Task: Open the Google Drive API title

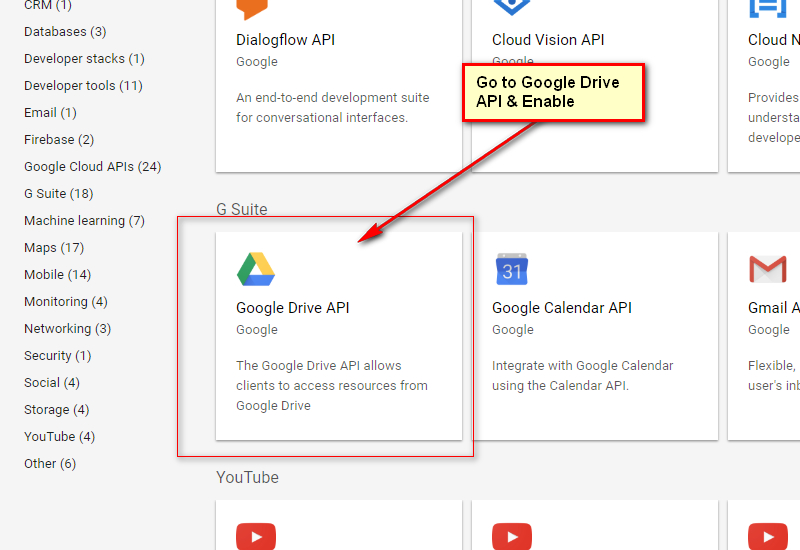Action: click(x=293, y=308)
